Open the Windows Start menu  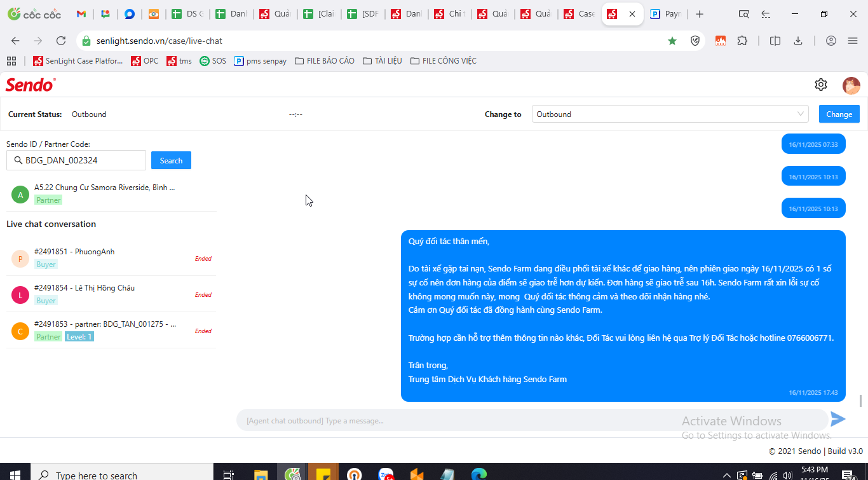(x=15, y=474)
